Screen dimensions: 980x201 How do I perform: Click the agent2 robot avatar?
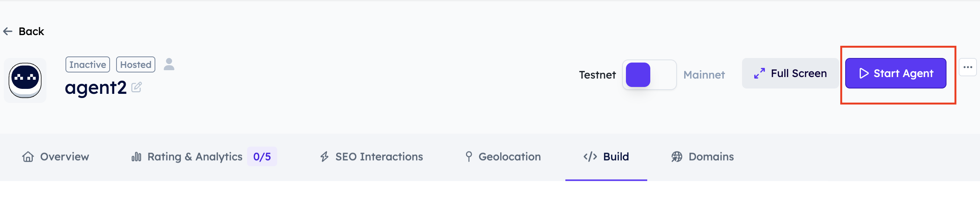pos(25,80)
